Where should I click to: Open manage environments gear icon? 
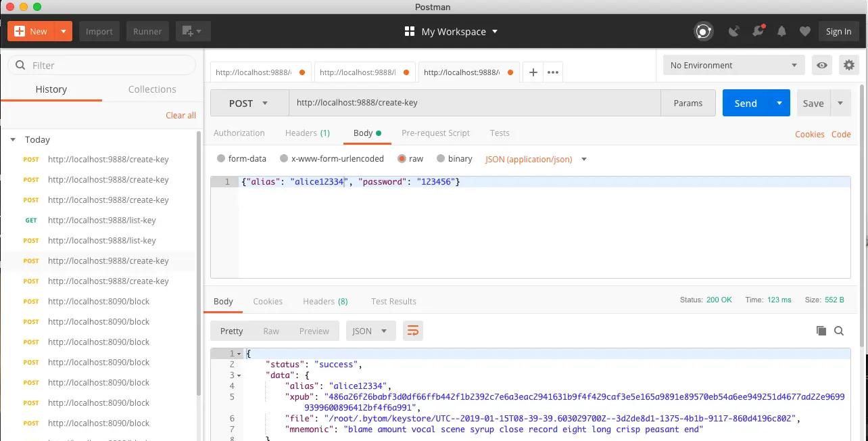(x=848, y=65)
